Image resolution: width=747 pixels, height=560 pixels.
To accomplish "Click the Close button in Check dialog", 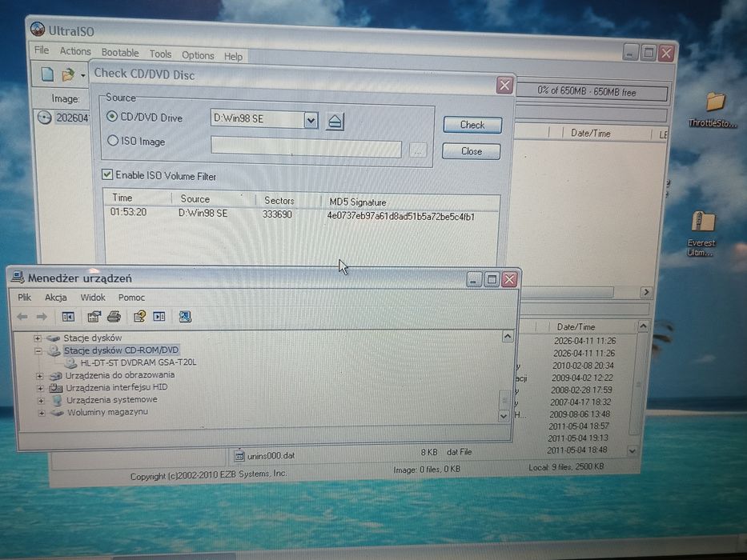I will click(x=471, y=151).
